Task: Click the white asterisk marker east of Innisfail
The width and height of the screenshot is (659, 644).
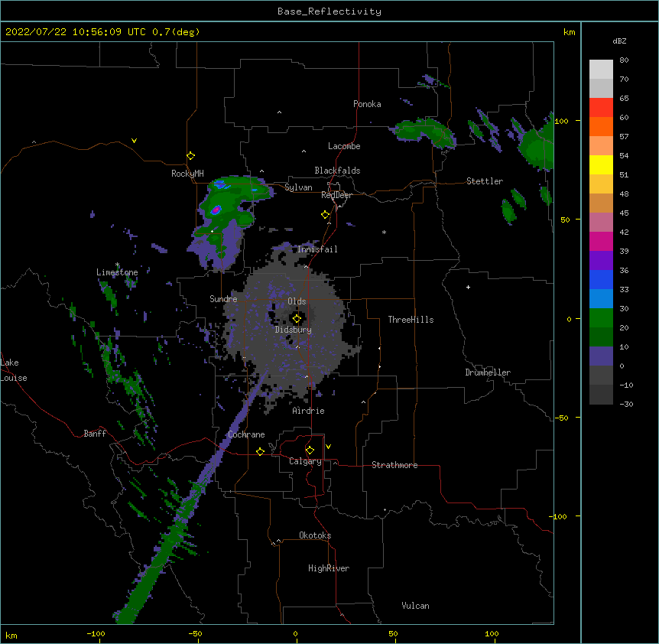Action: tap(384, 233)
